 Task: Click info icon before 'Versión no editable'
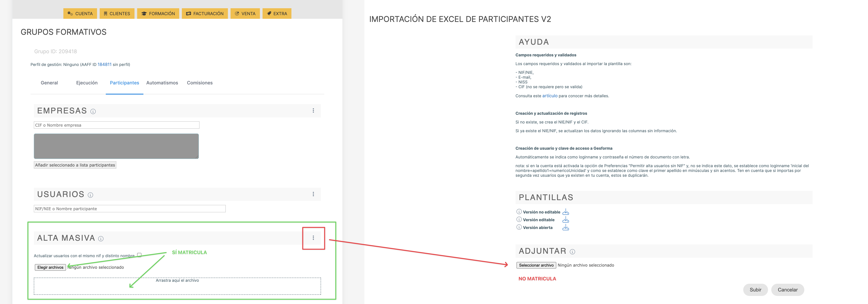pos(519,211)
